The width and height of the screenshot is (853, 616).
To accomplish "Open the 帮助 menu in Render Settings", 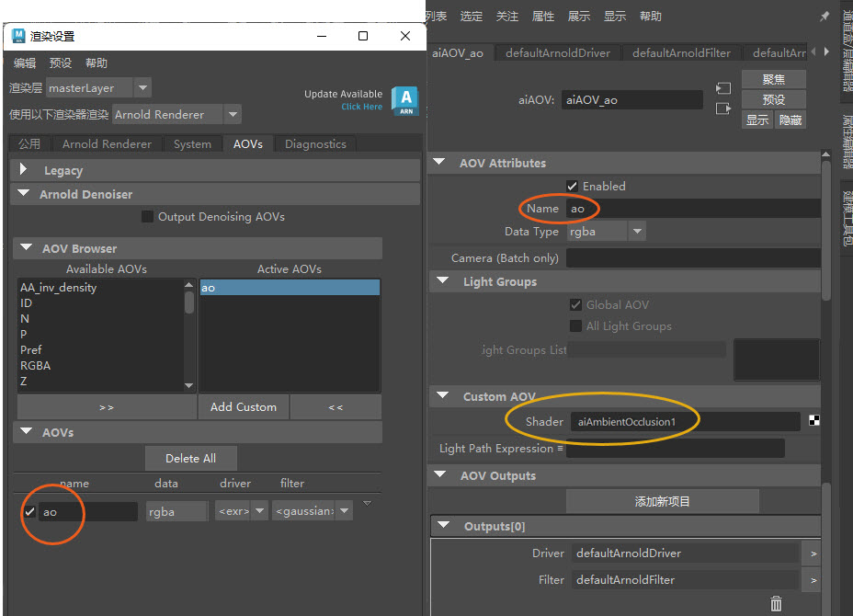I will [x=97, y=63].
